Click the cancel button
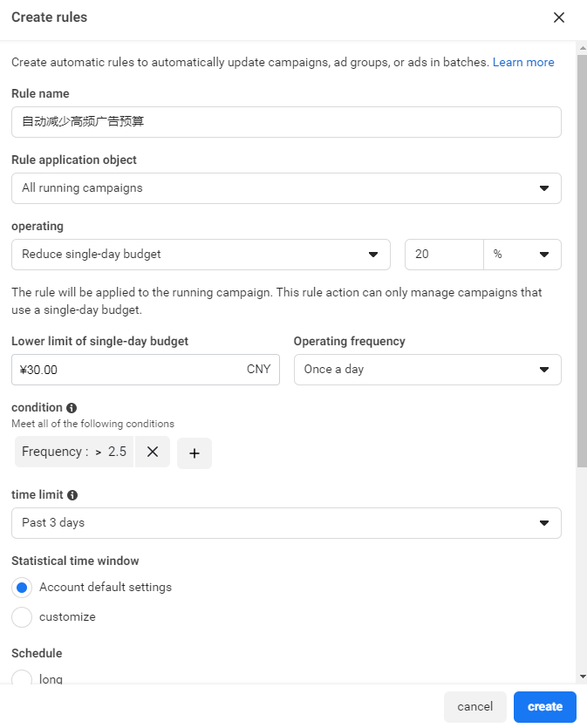Screen dimensions: 587x728 475,707
